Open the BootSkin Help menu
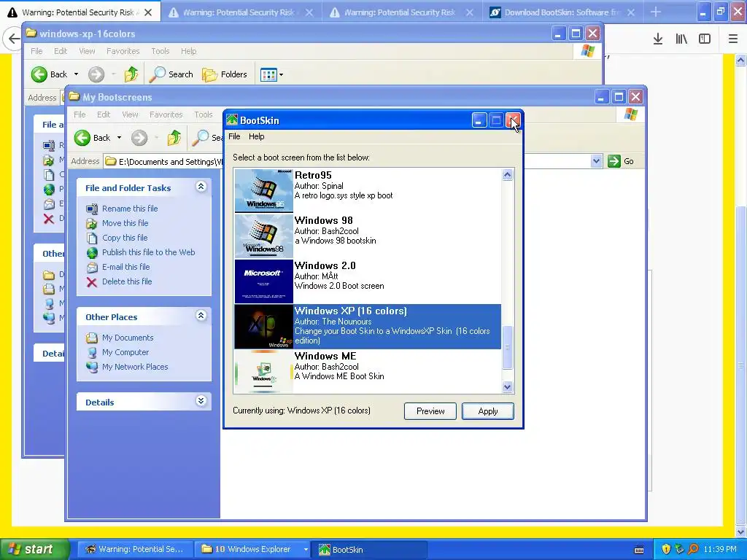 pos(256,136)
